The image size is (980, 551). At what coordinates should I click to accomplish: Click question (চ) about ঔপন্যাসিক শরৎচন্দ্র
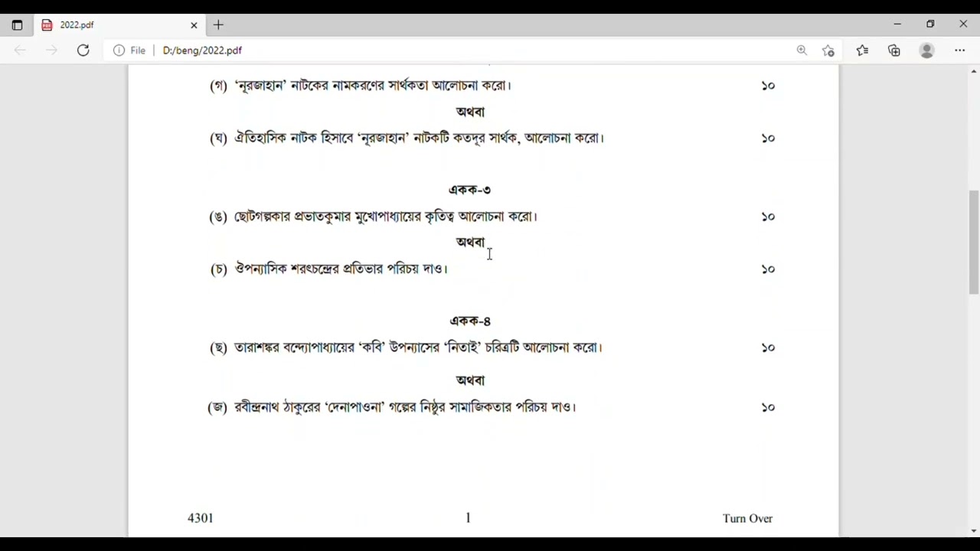point(328,269)
